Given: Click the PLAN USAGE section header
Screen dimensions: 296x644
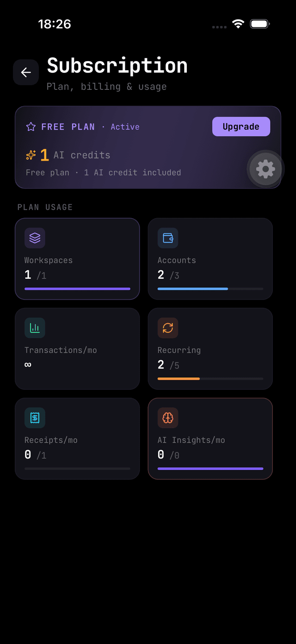Looking at the screenshot, I should 45,207.
